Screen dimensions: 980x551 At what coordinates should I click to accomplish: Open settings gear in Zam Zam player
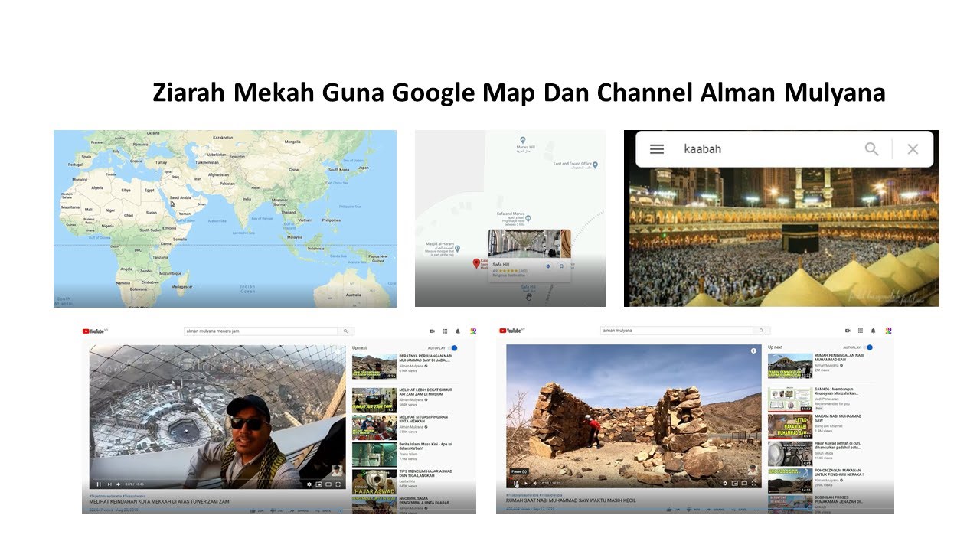(x=309, y=484)
